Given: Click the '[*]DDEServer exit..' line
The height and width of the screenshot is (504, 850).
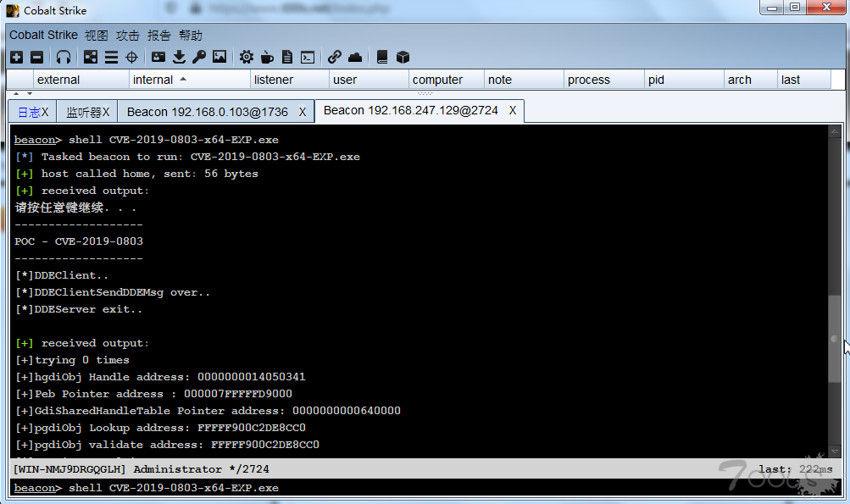Looking at the screenshot, I should click(x=79, y=309).
